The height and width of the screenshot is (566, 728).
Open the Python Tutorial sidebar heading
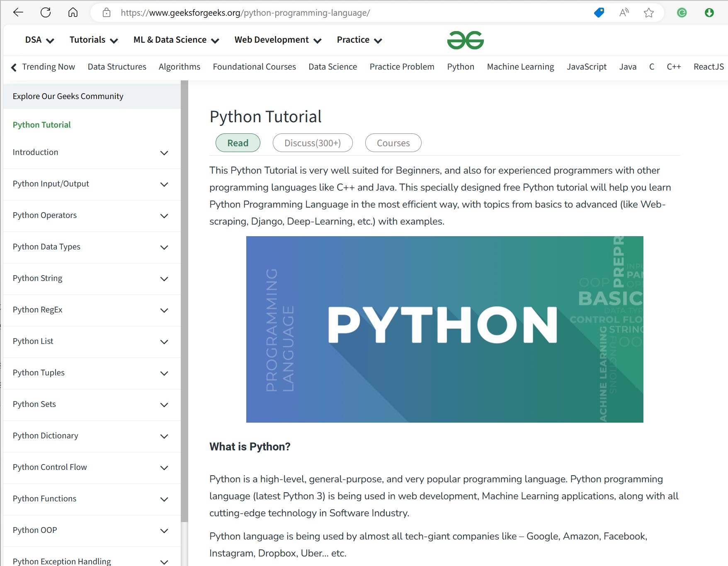(x=42, y=125)
